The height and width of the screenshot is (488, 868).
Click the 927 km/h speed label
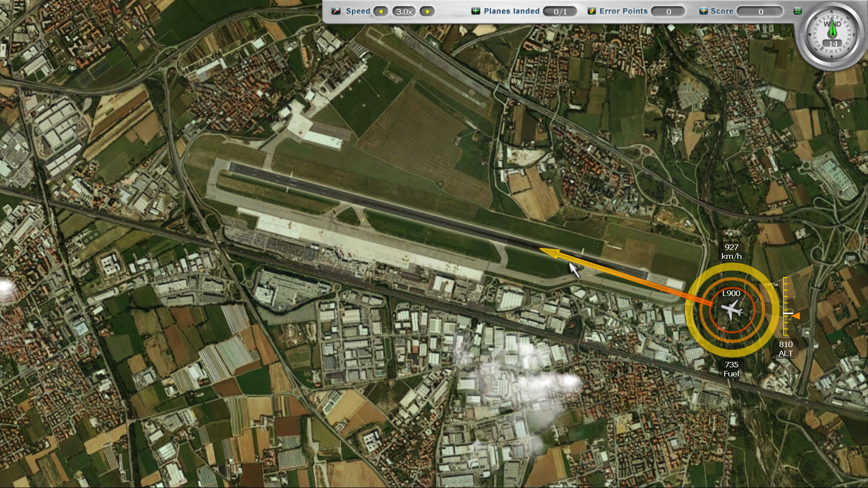pyautogui.click(x=731, y=252)
